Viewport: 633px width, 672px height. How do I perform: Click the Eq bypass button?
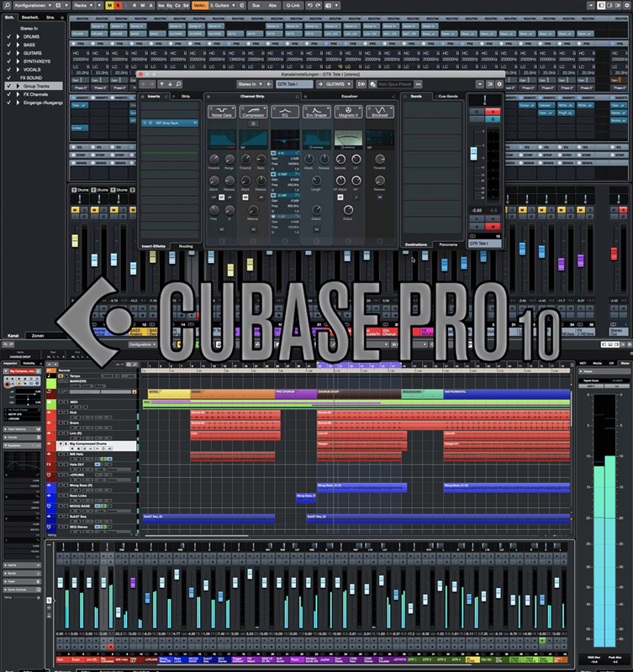tap(169, 5)
